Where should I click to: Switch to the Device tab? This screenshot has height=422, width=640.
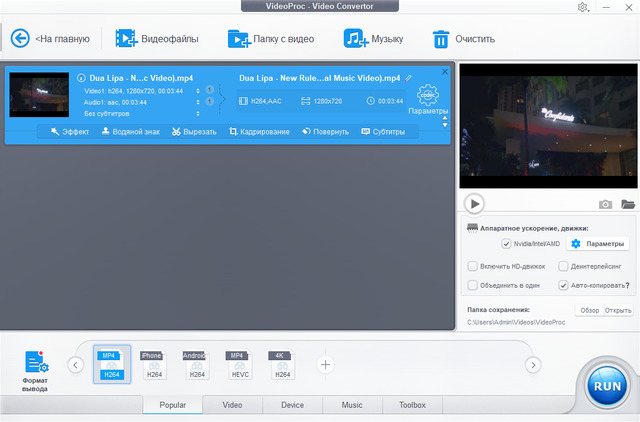[x=292, y=405]
